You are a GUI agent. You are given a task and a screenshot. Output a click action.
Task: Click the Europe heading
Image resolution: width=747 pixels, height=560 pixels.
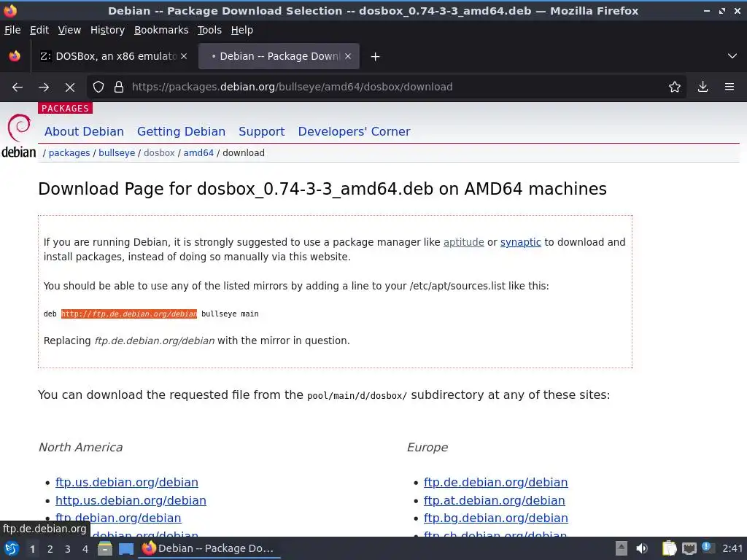(x=427, y=447)
